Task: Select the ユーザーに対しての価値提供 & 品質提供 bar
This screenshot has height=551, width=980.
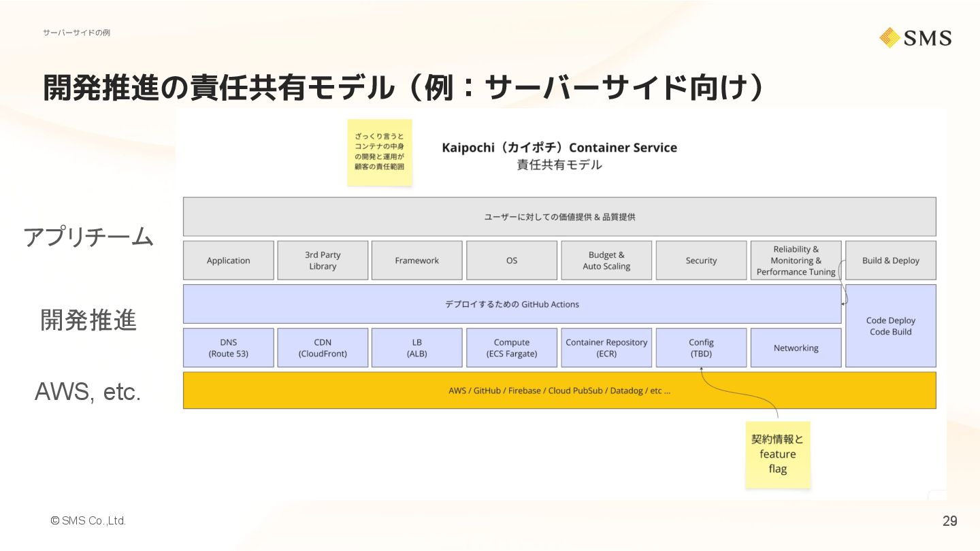Action: (559, 217)
